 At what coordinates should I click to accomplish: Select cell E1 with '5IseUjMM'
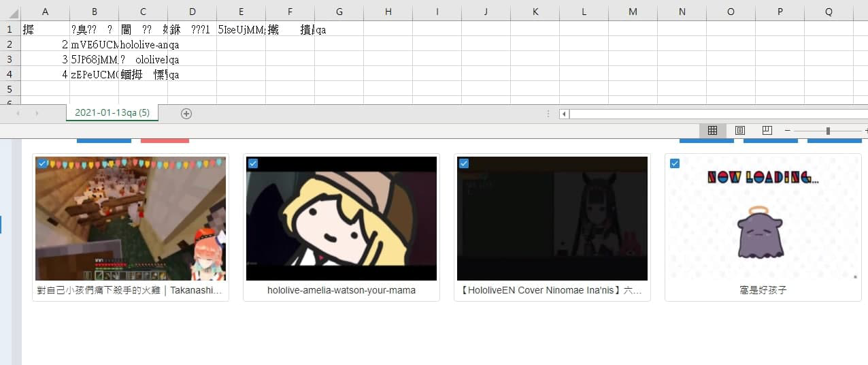pyautogui.click(x=241, y=29)
